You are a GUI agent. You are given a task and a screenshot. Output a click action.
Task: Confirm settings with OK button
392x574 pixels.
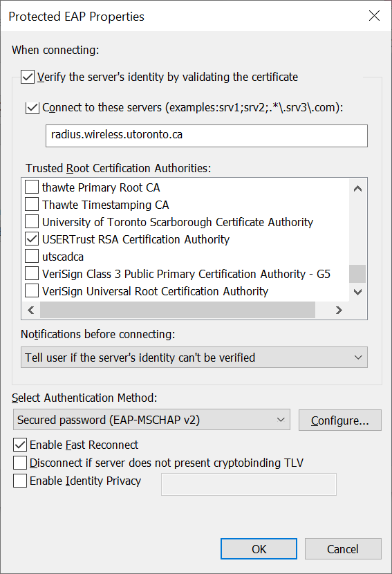pos(259,548)
